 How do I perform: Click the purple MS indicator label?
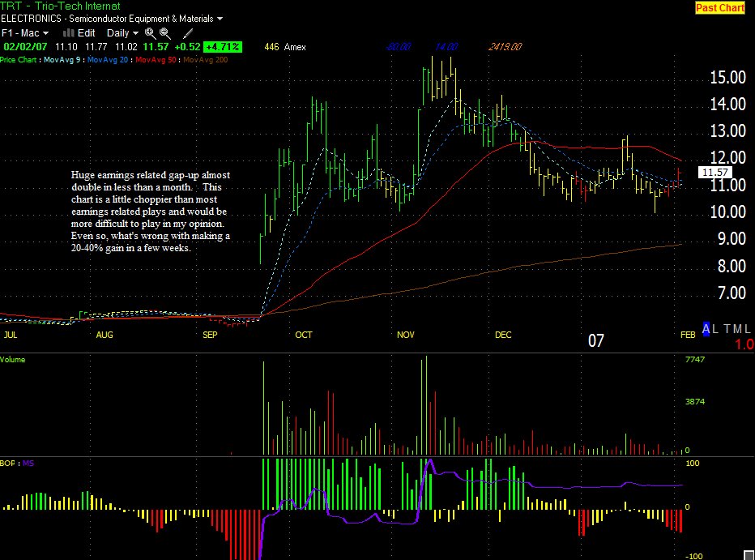28,464
